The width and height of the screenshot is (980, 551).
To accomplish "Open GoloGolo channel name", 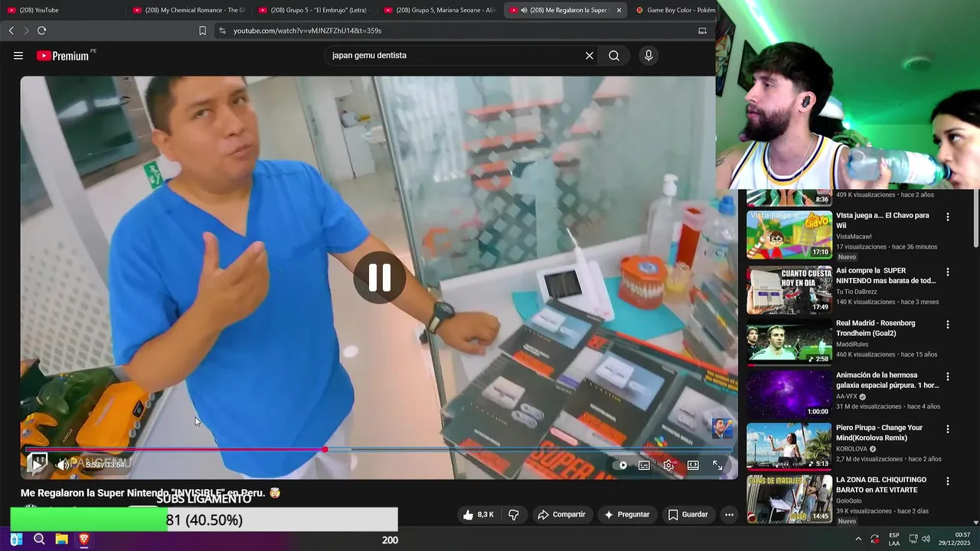I will (849, 501).
